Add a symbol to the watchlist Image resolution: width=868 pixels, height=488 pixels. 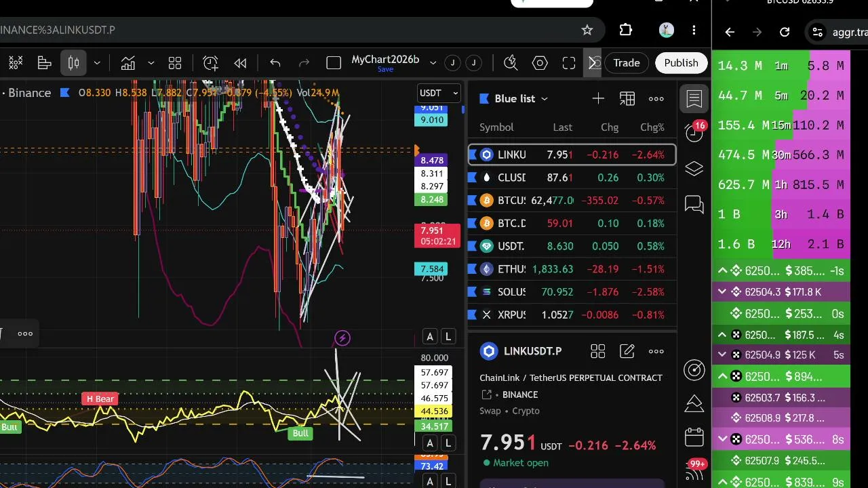point(598,99)
